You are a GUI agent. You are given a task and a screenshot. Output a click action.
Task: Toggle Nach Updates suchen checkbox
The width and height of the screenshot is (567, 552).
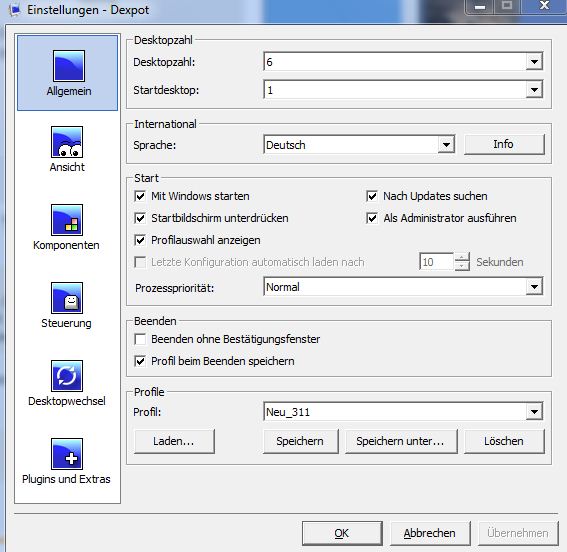[372, 196]
